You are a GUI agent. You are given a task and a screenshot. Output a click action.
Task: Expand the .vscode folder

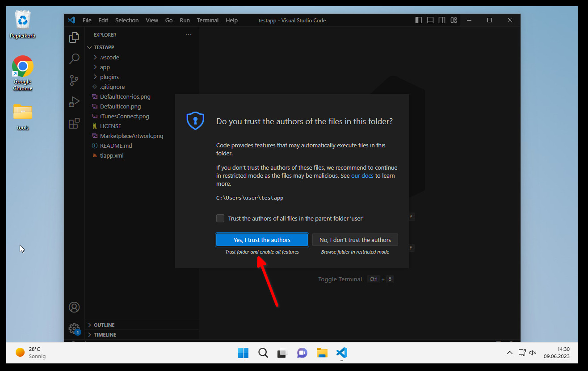(142, 57)
